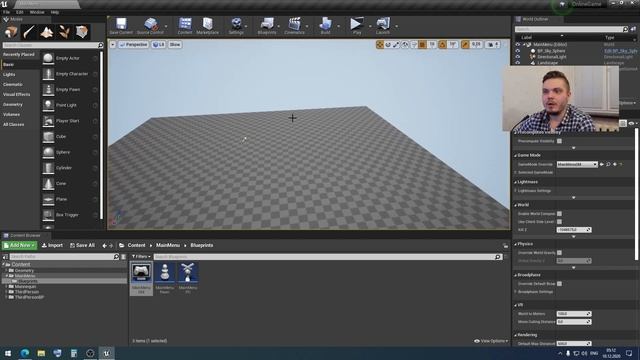Image resolution: width=640 pixels, height=360 pixels.
Task: Click the Import button
Action: (52, 245)
